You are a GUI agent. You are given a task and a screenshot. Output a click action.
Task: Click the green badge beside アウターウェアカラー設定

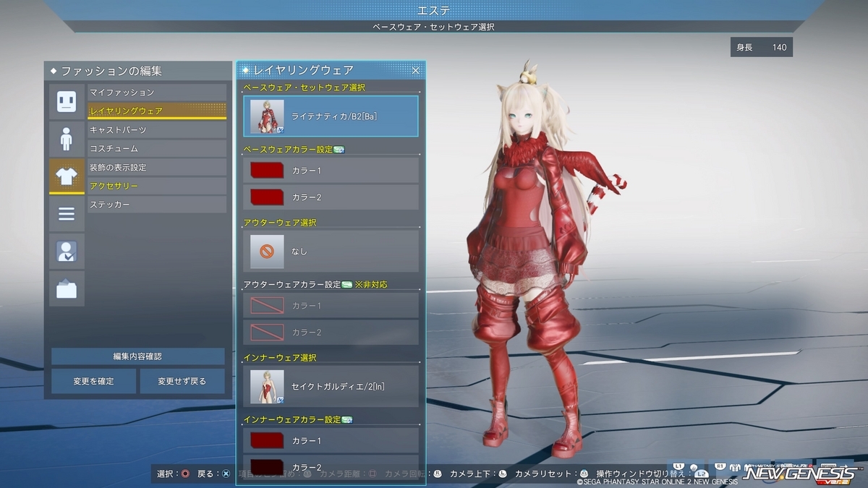346,285
